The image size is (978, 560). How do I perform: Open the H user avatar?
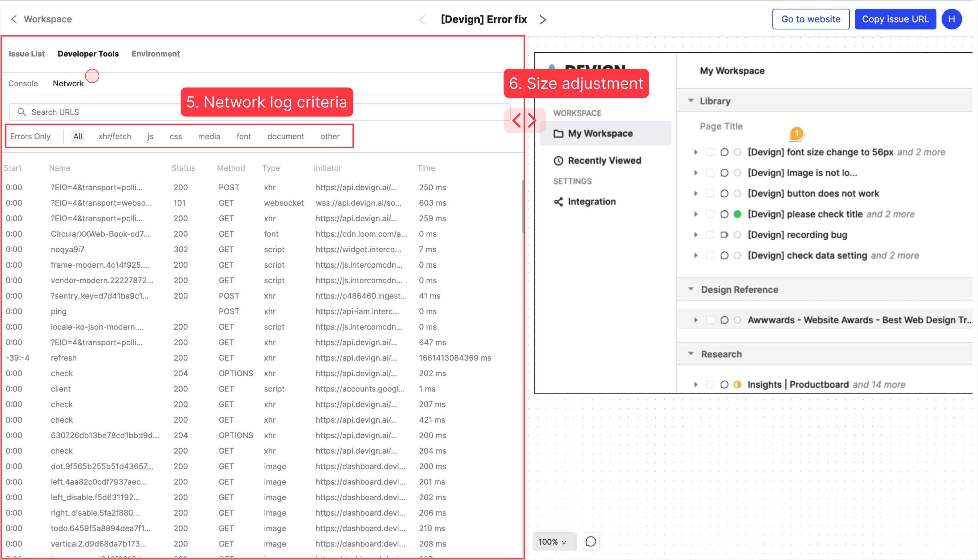(952, 19)
